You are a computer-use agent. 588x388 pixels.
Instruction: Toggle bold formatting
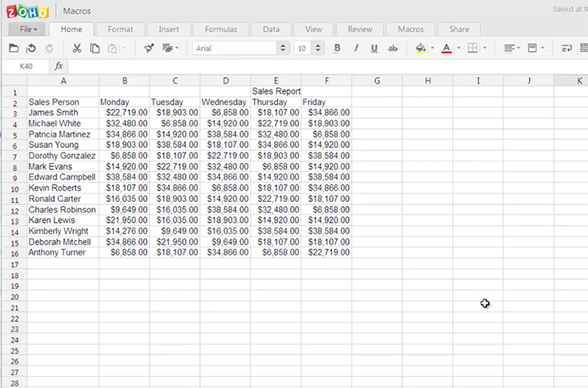point(337,48)
